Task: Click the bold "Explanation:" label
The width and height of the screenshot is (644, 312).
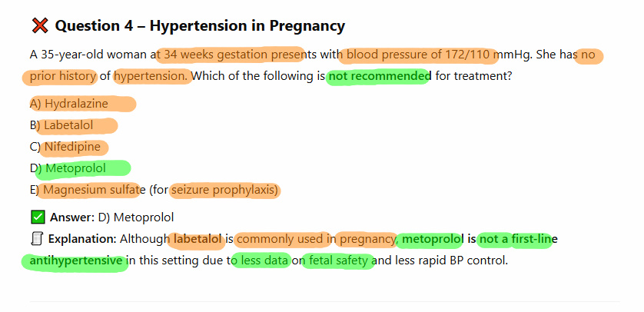Action: point(83,239)
